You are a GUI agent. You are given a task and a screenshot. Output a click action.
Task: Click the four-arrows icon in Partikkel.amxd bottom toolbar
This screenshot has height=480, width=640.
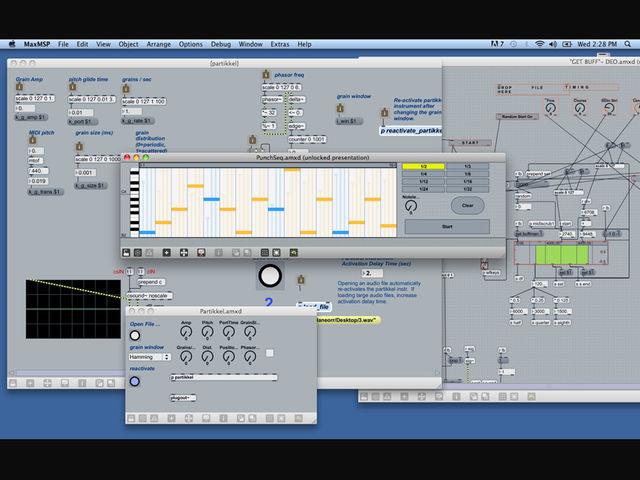click(x=189, y=418)
